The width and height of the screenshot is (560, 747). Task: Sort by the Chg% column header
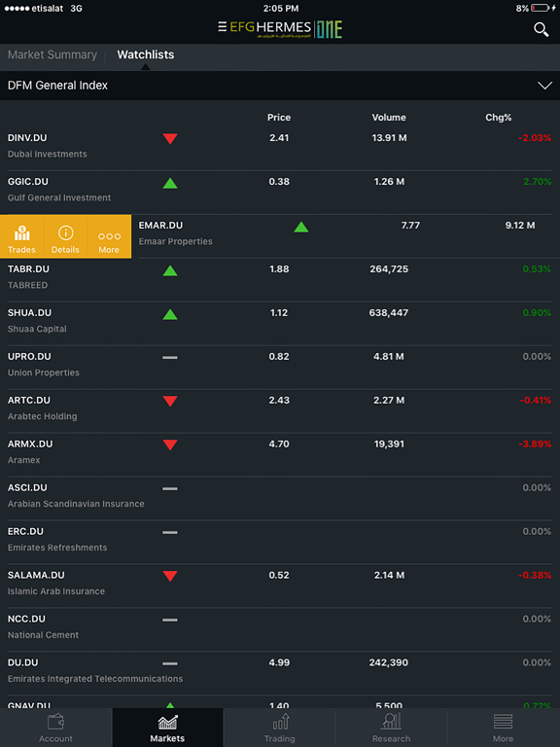click(499, 117)
